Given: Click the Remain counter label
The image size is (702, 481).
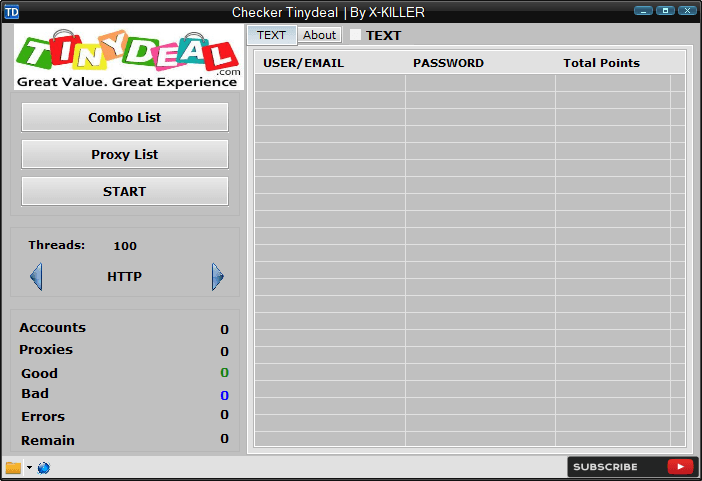Looking at the screenshot, I should tap(48, 441).
